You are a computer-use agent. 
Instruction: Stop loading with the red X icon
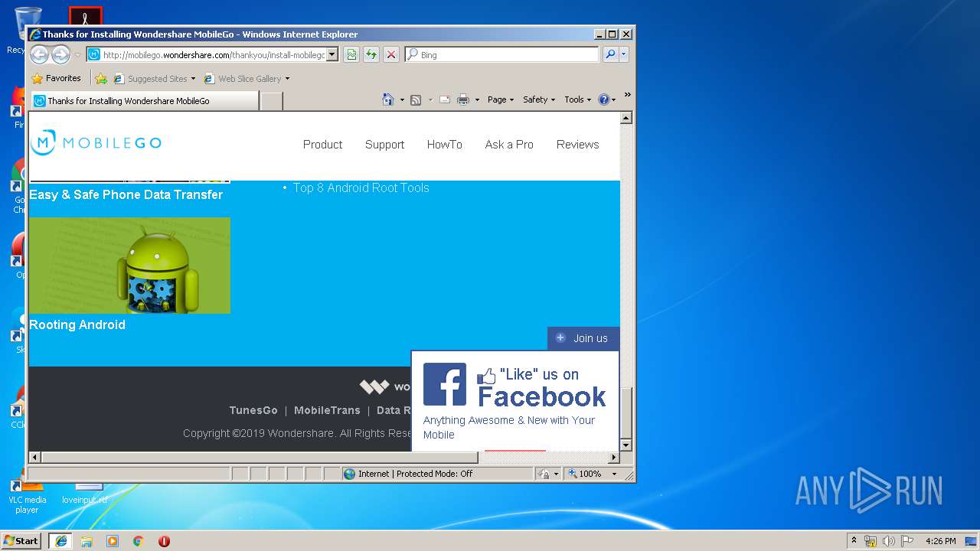391,55
